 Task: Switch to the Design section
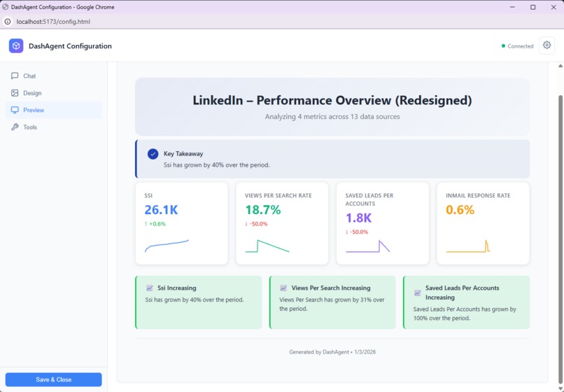[x=54, y=93]
